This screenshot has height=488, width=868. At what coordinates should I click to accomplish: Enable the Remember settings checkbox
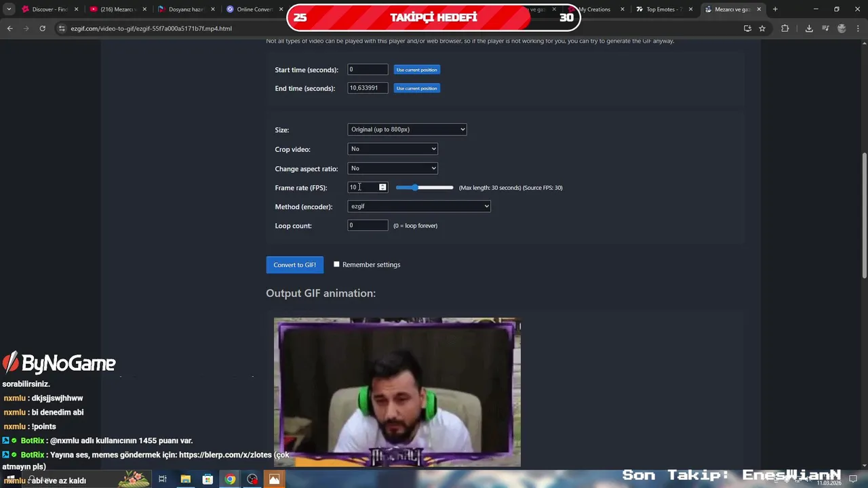336,264
